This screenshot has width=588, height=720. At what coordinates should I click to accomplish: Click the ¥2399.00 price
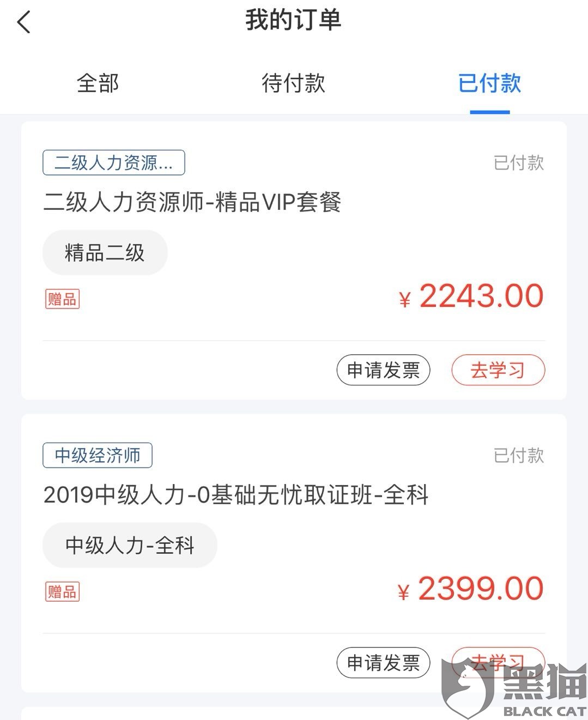471,590
